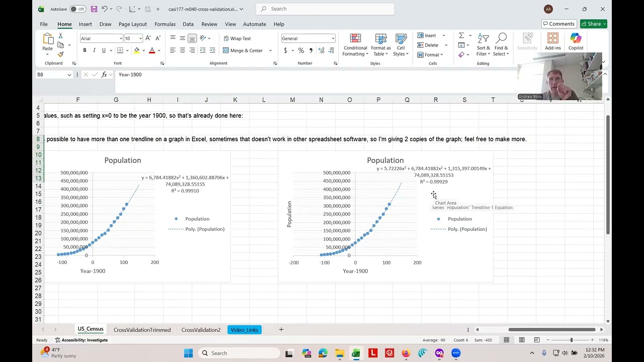644x362 pixels.
Task: Click the AutoSum sigma icon
Action: click(x=461, y=36)
